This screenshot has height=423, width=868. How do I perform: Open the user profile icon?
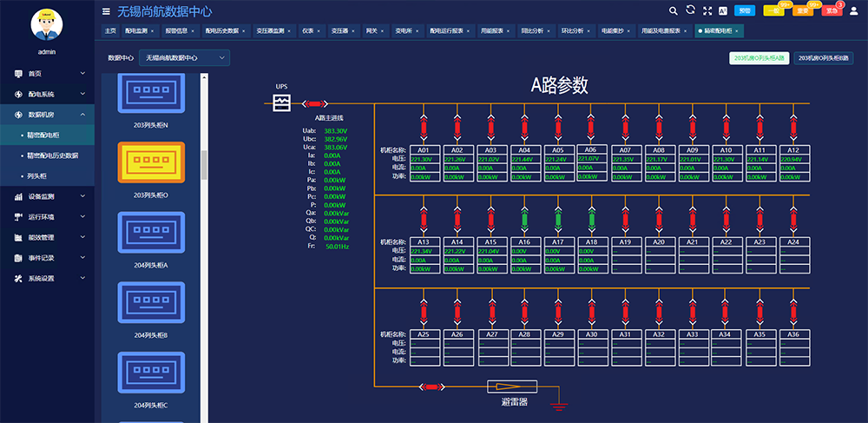click(x=853, y=10)
